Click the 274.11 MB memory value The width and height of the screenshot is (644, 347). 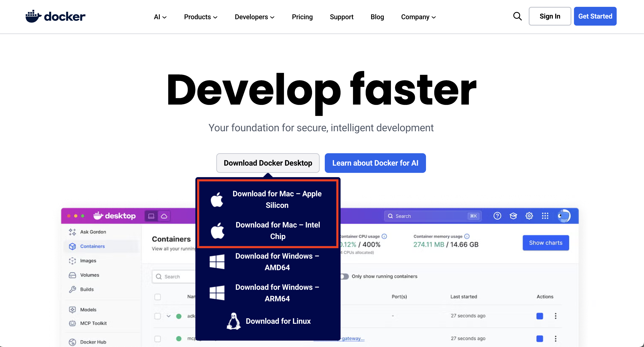tap(429, 245)
